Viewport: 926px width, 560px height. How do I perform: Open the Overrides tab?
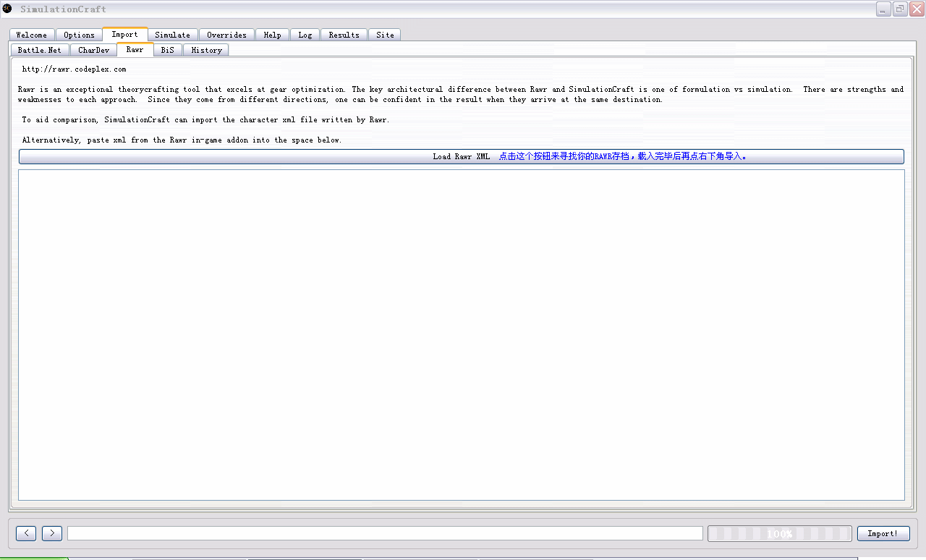tap(226, 35)
